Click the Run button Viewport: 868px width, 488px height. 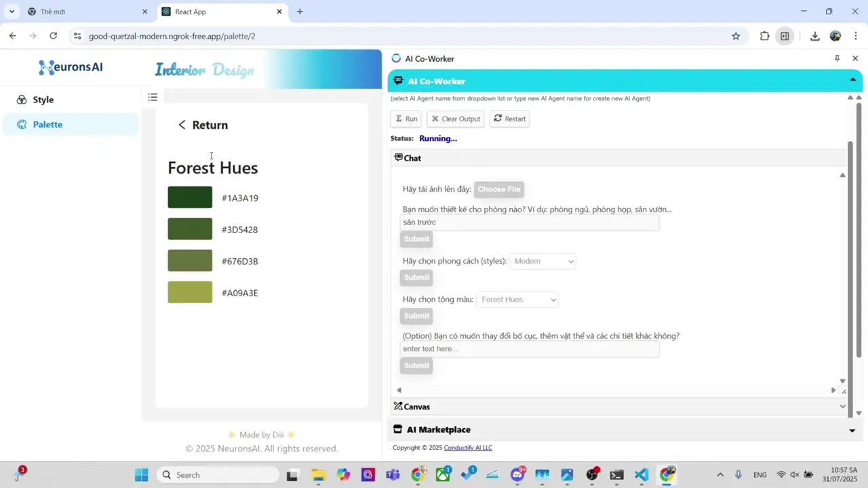point(406,119)
